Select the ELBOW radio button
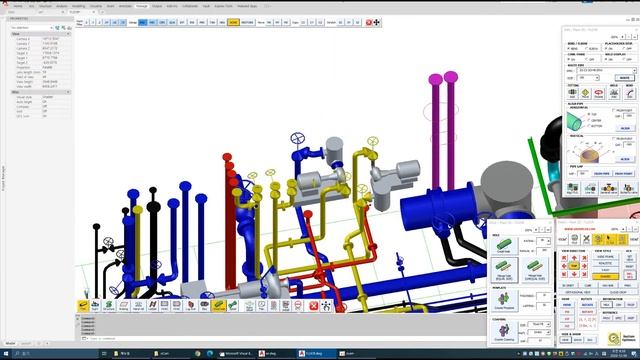640x360 pixels. pyautogui.click(x=587, y=49)
